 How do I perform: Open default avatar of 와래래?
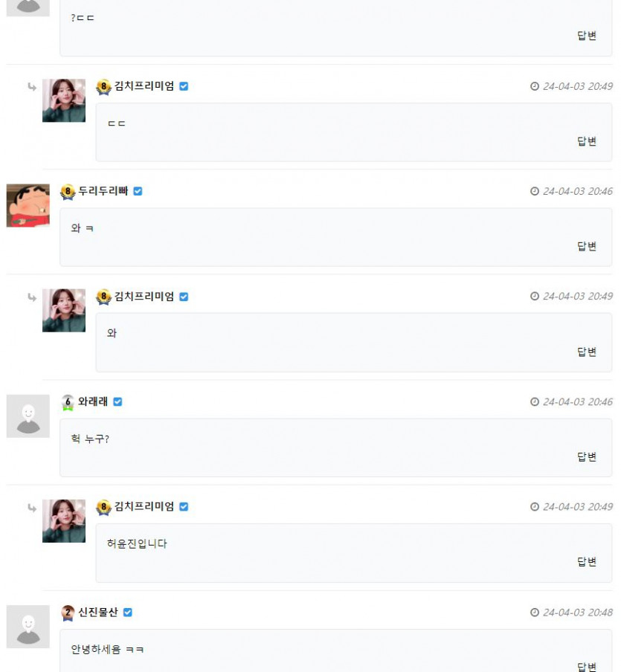[x=28, y=416]
